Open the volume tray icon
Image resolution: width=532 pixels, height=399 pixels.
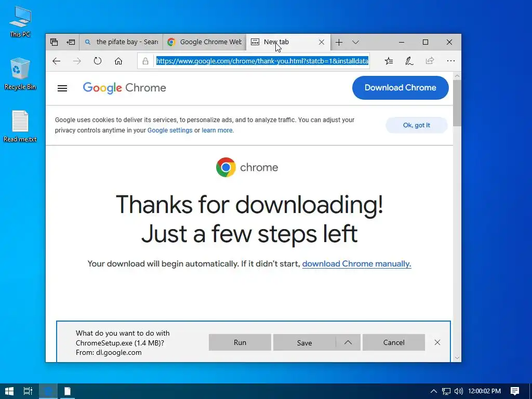458,391
